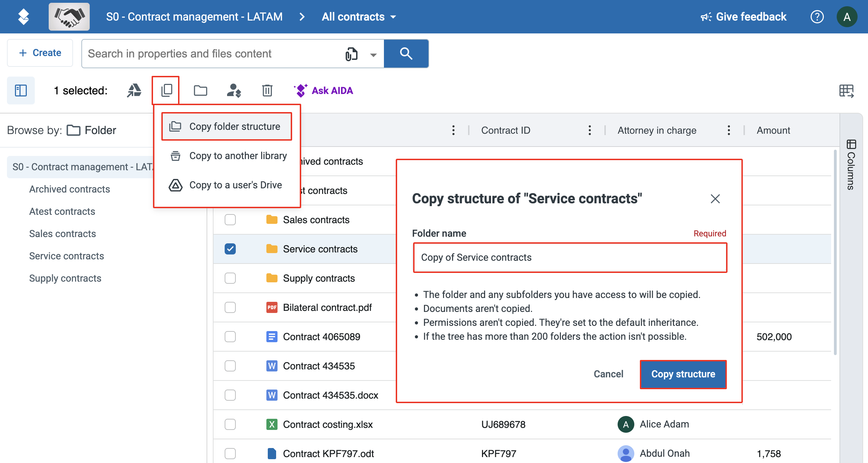
Task: Open the Browse by Folder selector
Action: tap(91, 130)
